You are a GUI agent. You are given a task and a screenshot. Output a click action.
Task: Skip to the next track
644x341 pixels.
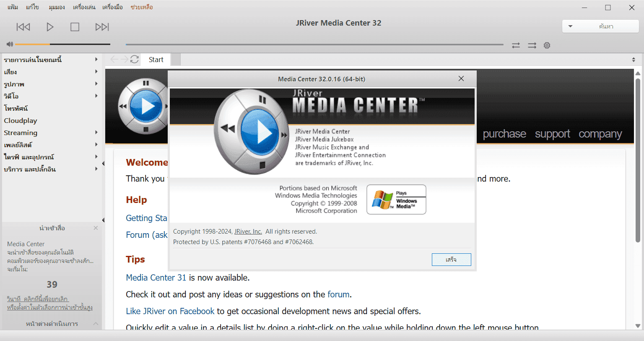[x=102, y=27]
